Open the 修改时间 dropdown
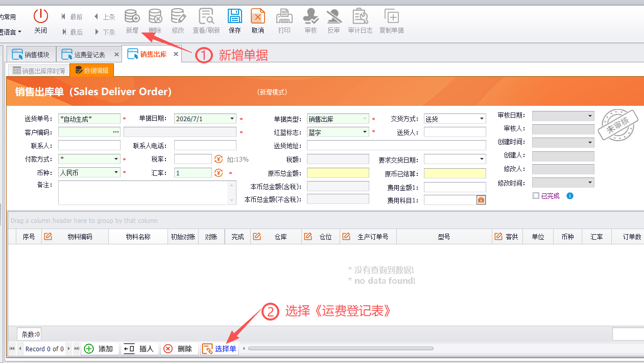 (x=590, y=182)
